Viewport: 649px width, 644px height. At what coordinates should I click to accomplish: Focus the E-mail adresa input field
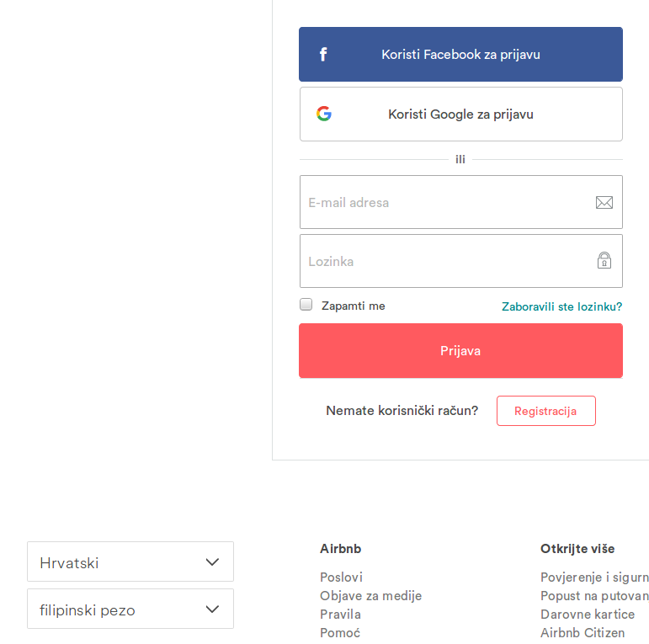(x=446, y=202)
